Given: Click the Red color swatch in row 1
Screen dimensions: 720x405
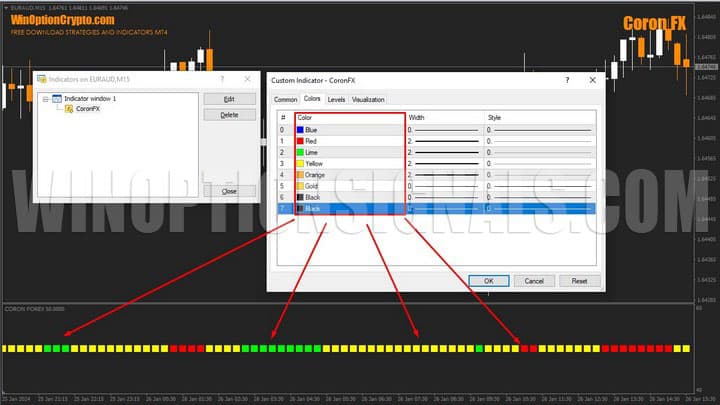Looking at the screenshot, I should pyautogui.click(x=300, y=141).
